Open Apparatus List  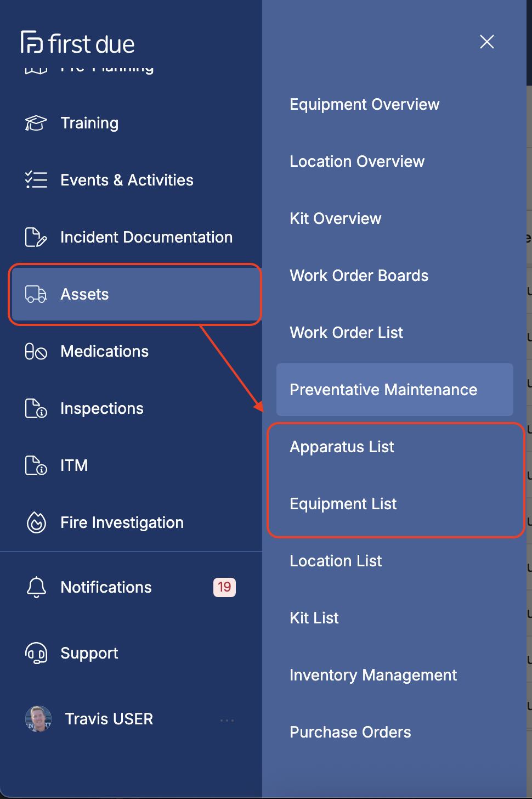(342, 447)
